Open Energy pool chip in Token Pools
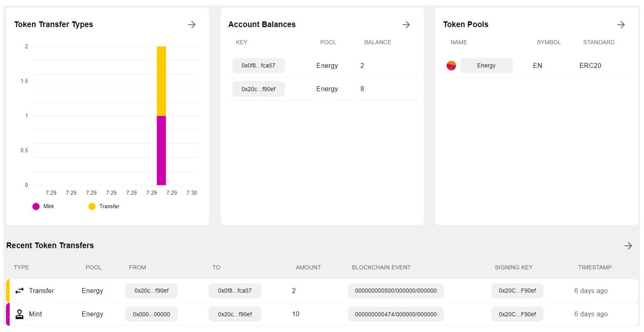 click(x=486, y=65)
